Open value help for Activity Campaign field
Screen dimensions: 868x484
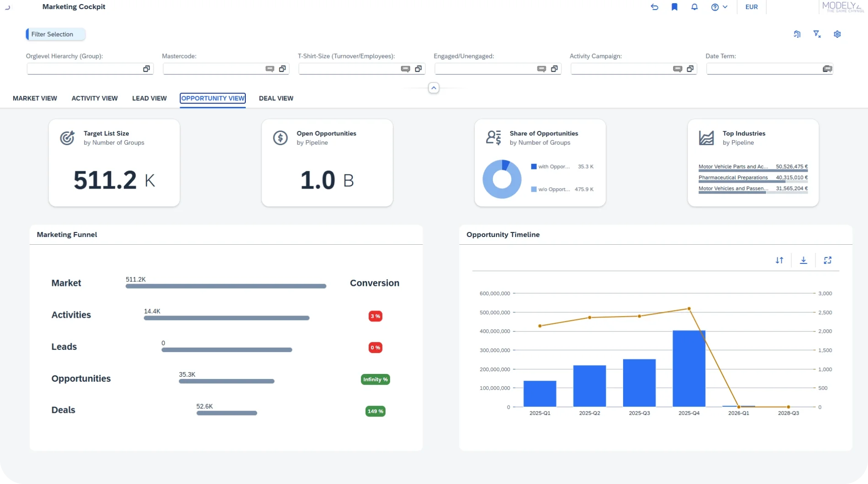coord(690,69)
